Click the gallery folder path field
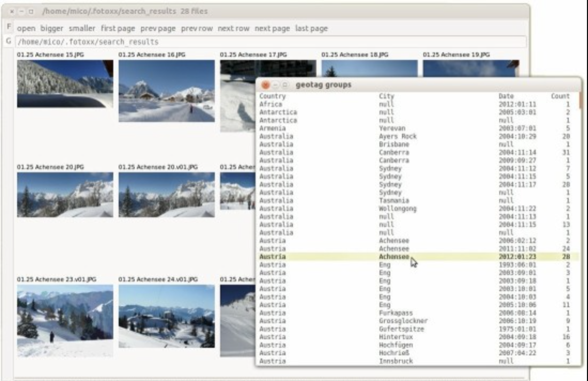The height and width of the screenshot is (381, 588). pos(267,42)
